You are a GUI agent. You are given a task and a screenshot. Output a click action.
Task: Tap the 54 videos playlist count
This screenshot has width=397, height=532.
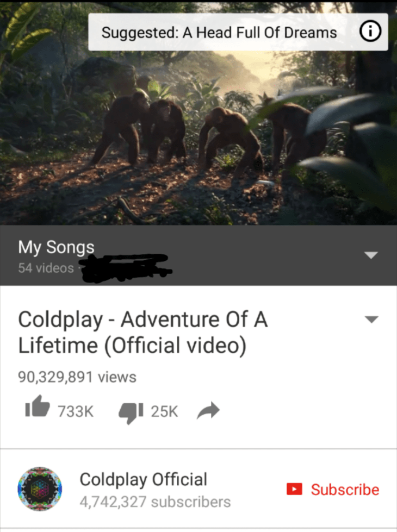(46, 268)
